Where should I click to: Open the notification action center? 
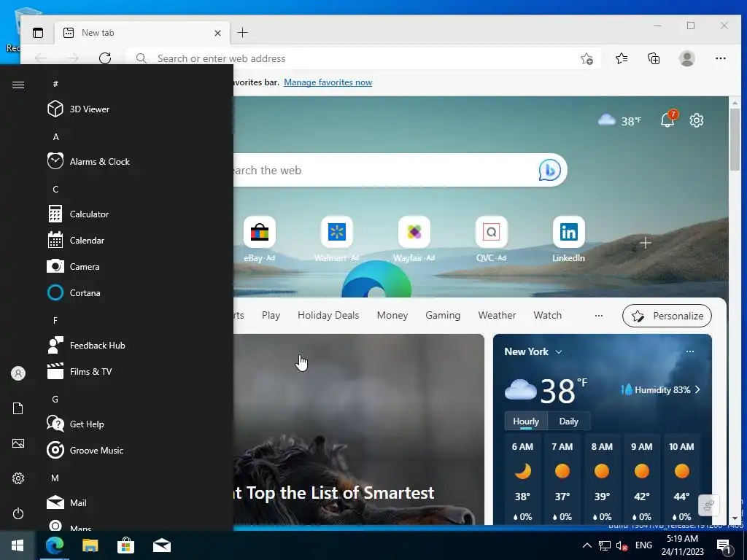pyautogui.click(x=724, y=546)
